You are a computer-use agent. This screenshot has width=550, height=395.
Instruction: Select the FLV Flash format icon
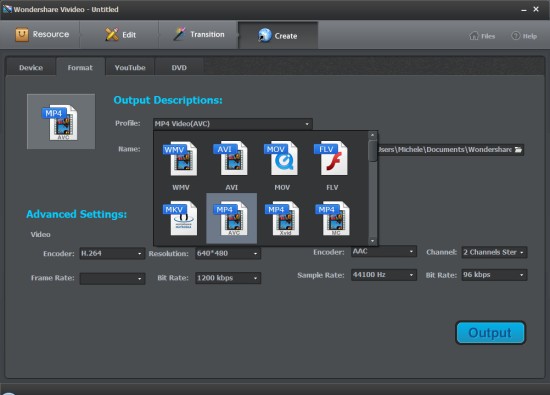tap(331, 158)
